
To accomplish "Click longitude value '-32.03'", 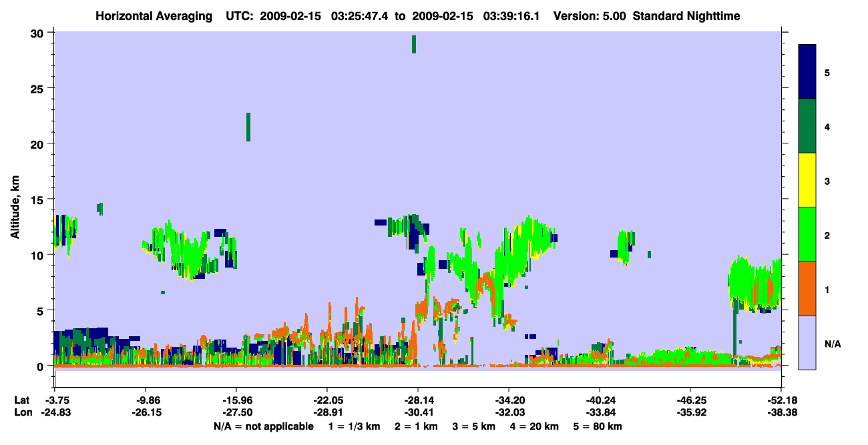I will pos(509,413).
